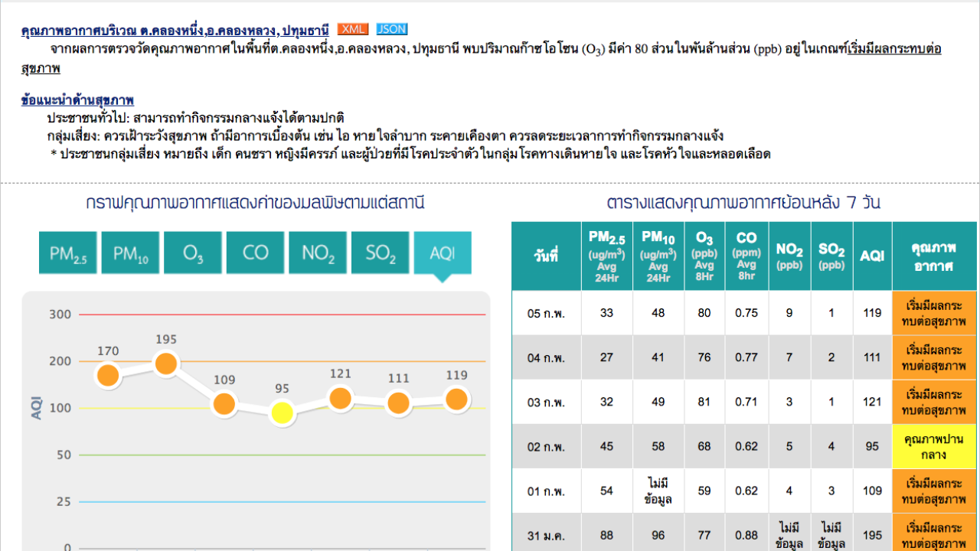Select the PM10 pollutant tab
The height and width of the screenshot is (551, 980).
[130, 253]
